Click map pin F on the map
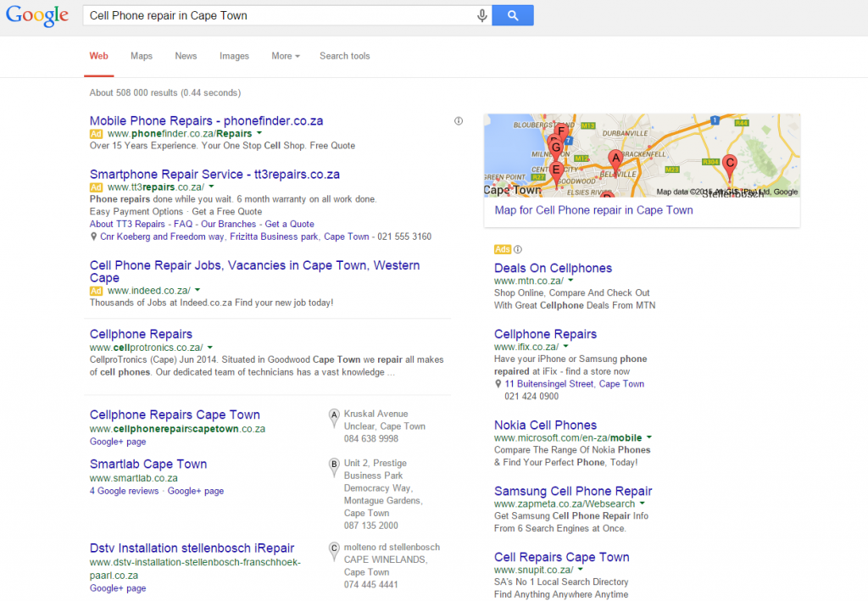 562,131
